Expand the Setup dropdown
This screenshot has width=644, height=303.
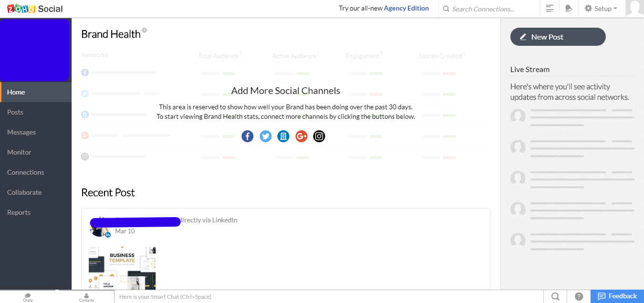601,8
